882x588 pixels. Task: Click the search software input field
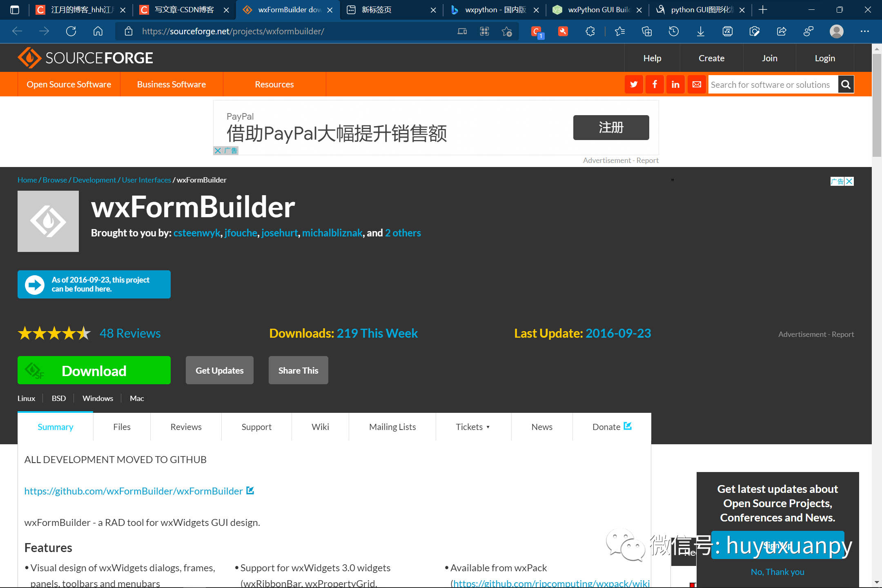(x=772, y=85)
